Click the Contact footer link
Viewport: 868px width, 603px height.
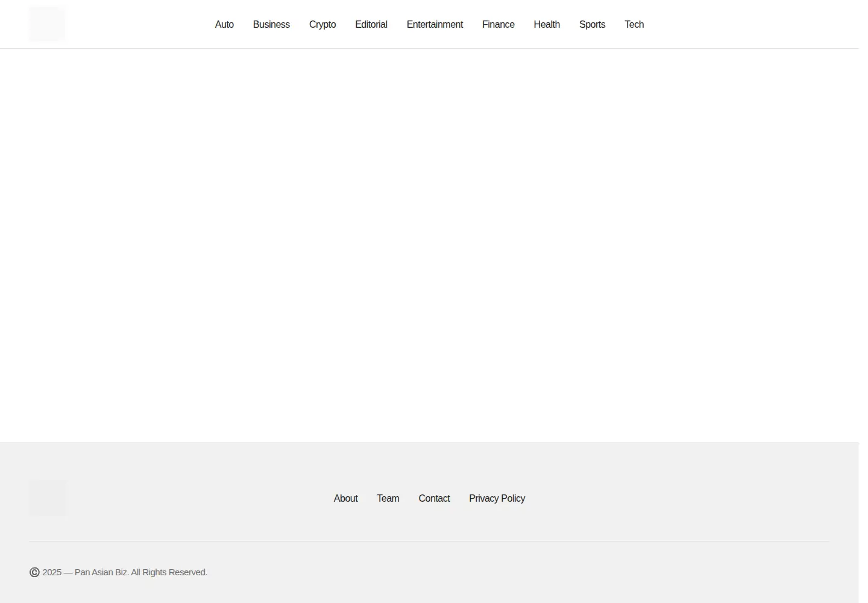tap(434, 498)
